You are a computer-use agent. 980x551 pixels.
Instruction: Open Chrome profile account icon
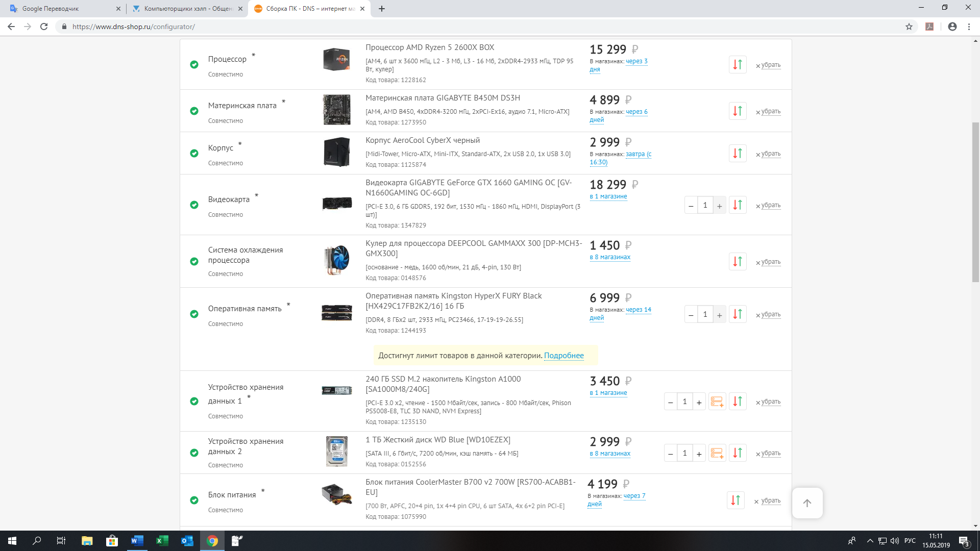point(952,27)
